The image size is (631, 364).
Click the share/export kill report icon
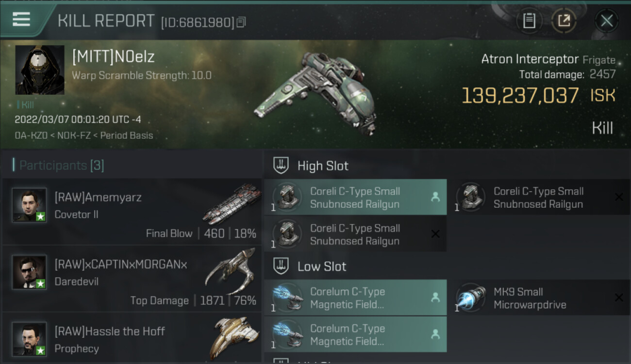point(564,21)
